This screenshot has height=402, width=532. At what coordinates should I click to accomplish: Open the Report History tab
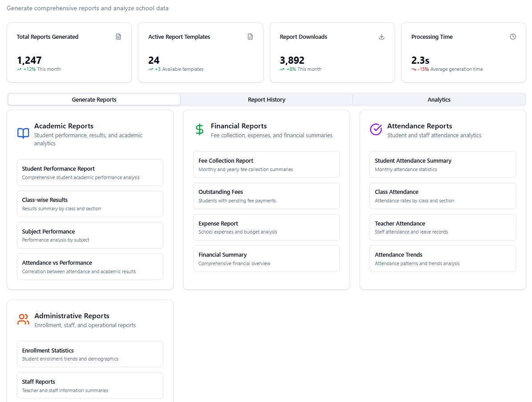click(x=266, y=99)
